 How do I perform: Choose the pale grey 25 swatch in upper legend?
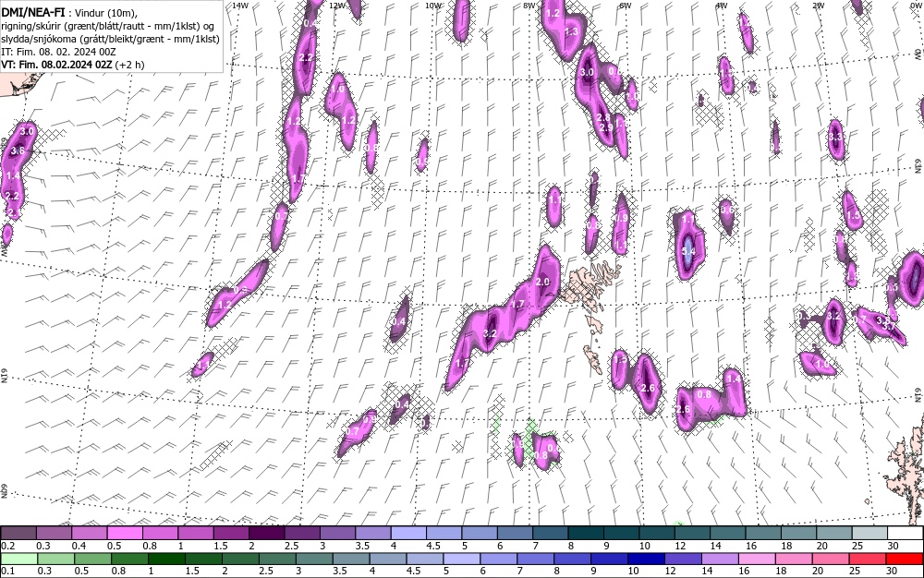pos(869,533)
